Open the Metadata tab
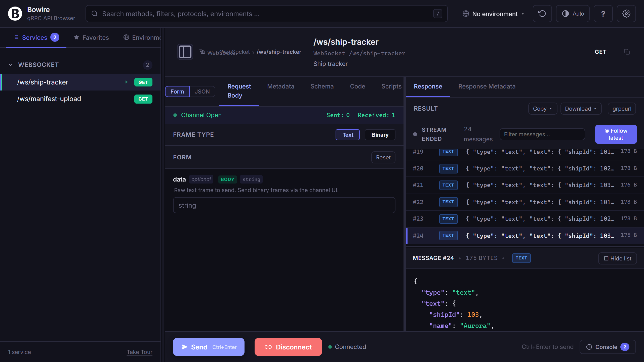Viewport: 644px width, 362px height. pos(281,86)
